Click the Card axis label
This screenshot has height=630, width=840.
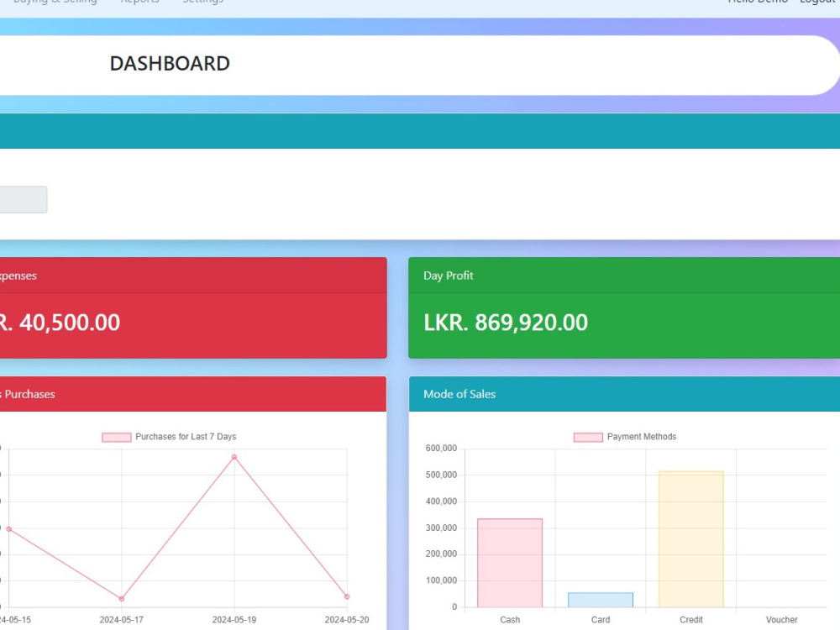(x=601, y=620)
